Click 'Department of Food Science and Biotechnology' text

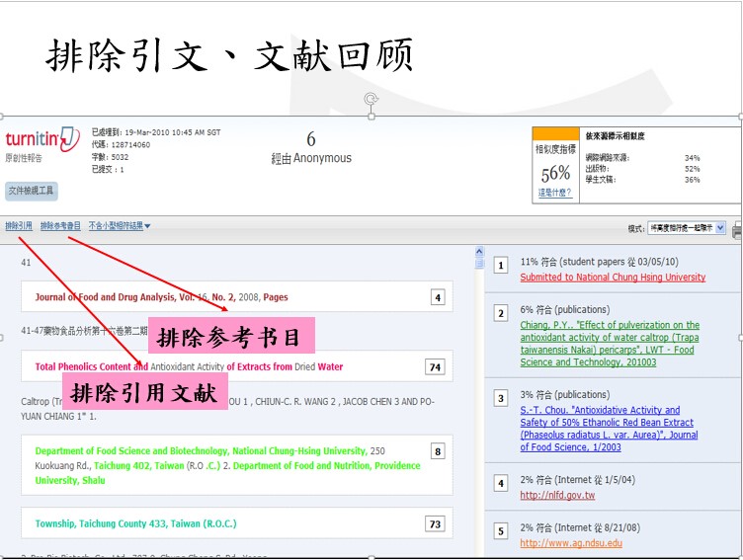coord(131,450)
